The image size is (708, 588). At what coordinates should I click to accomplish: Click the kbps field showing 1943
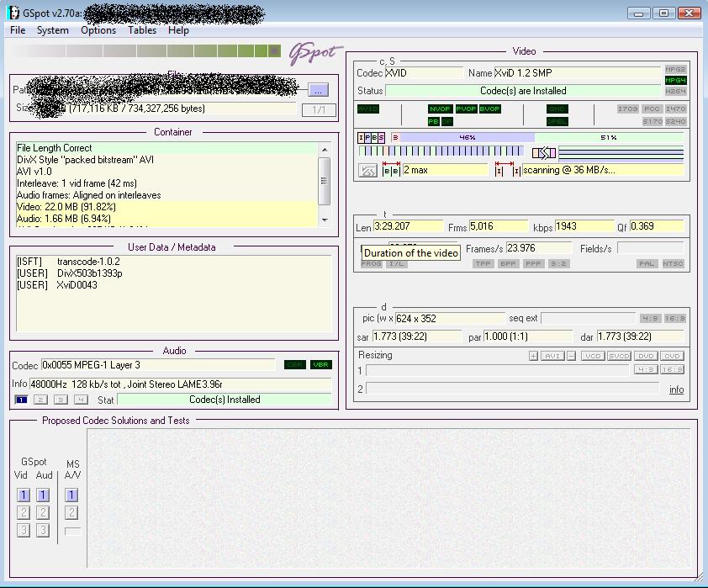coord(584,226)
